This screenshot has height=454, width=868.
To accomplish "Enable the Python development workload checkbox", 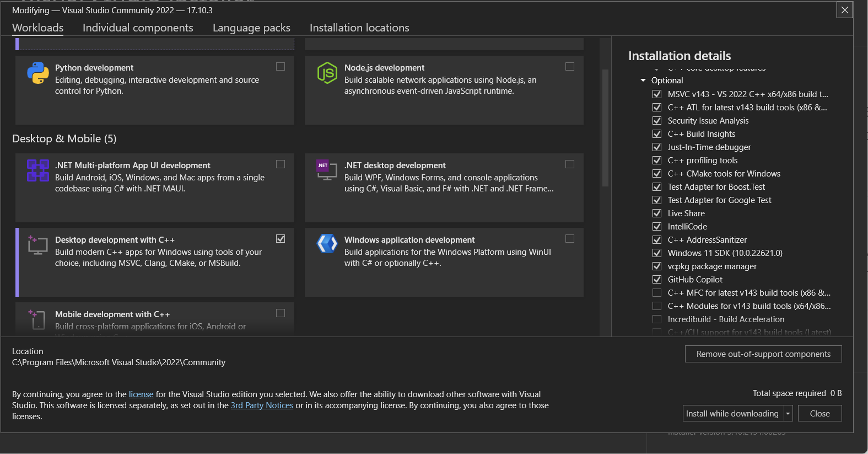I will pos(281,67).
